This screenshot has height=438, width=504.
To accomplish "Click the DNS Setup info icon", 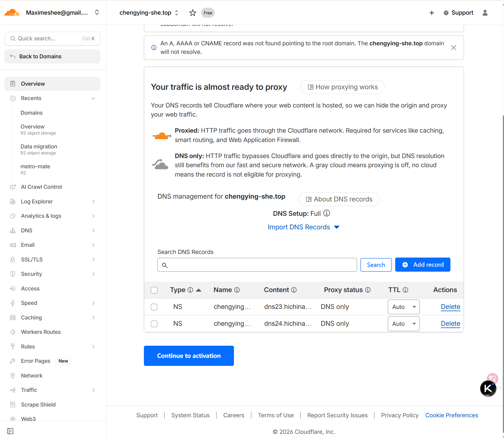I will (327, 213).
